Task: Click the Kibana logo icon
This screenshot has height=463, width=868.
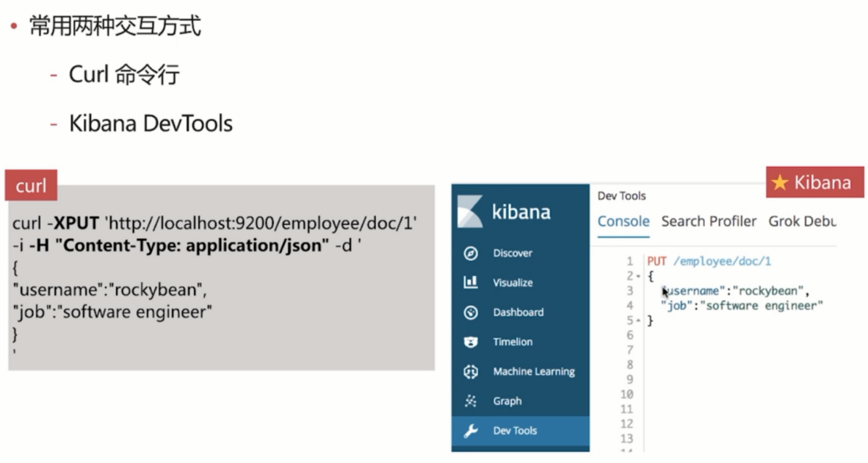Action: pyautogui.click(x=470, y=212)
